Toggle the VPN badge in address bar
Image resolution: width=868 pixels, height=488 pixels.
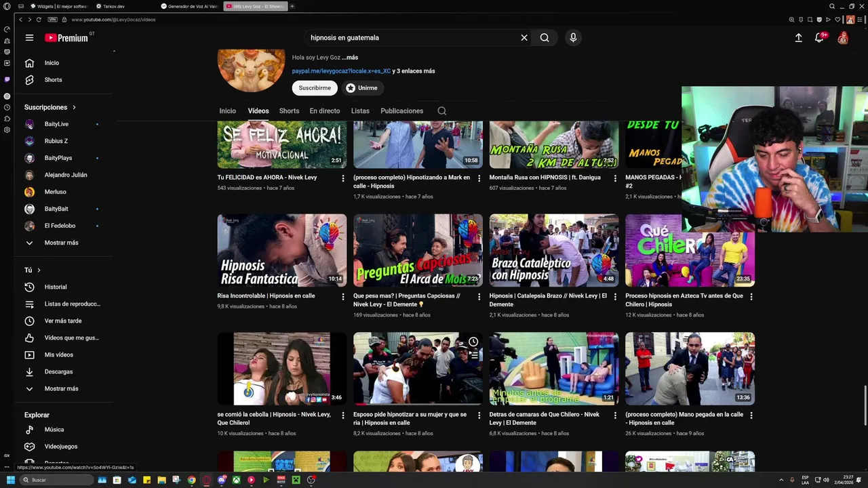[x=52, y=20]
